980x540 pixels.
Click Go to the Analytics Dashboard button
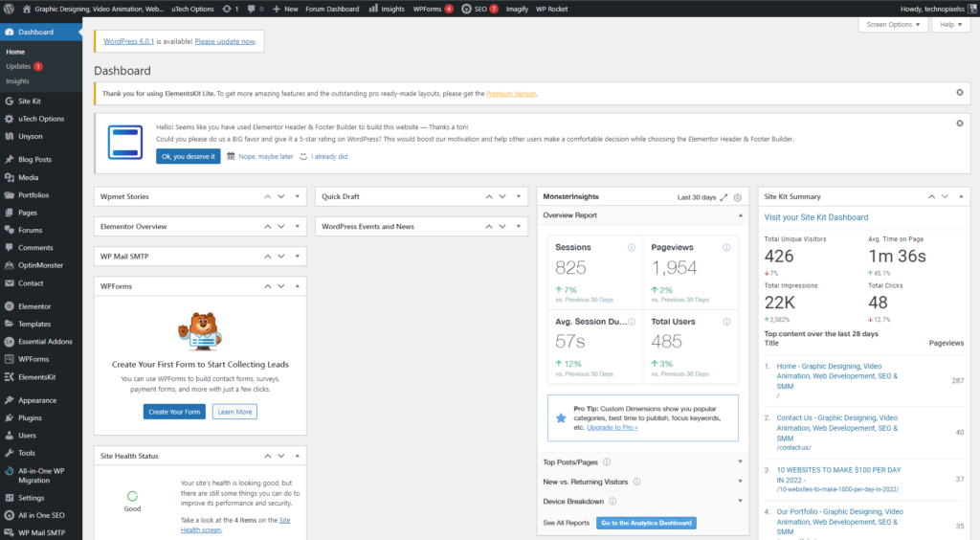point(646,523)
